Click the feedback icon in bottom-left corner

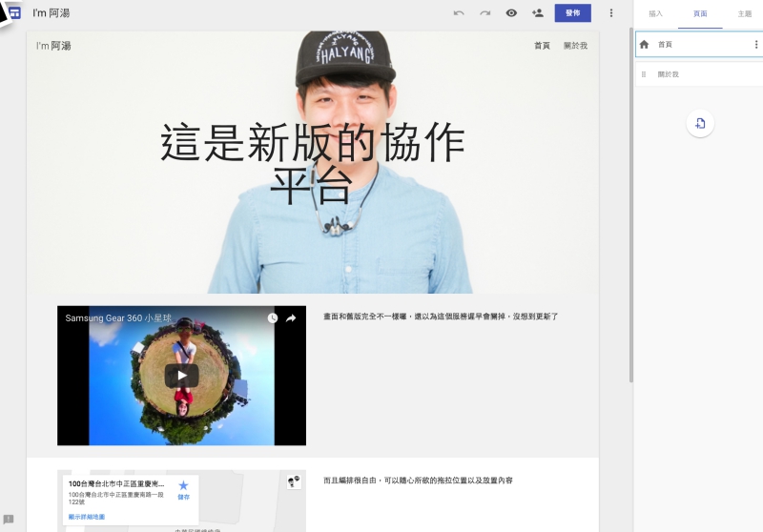click(9, 519)
